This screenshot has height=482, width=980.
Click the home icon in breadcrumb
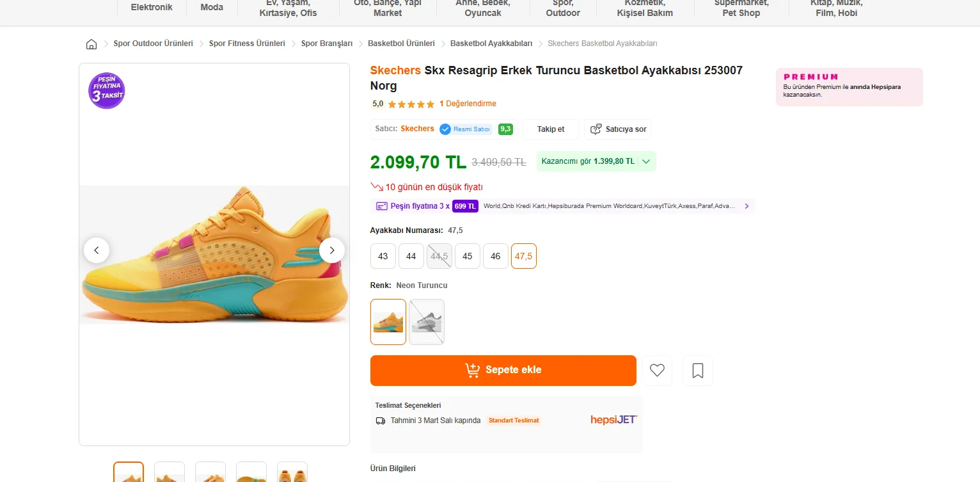[91, 44]
